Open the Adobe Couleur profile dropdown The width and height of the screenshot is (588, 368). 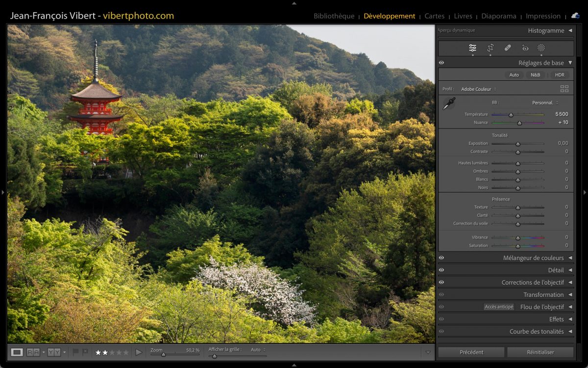point(478,89)
